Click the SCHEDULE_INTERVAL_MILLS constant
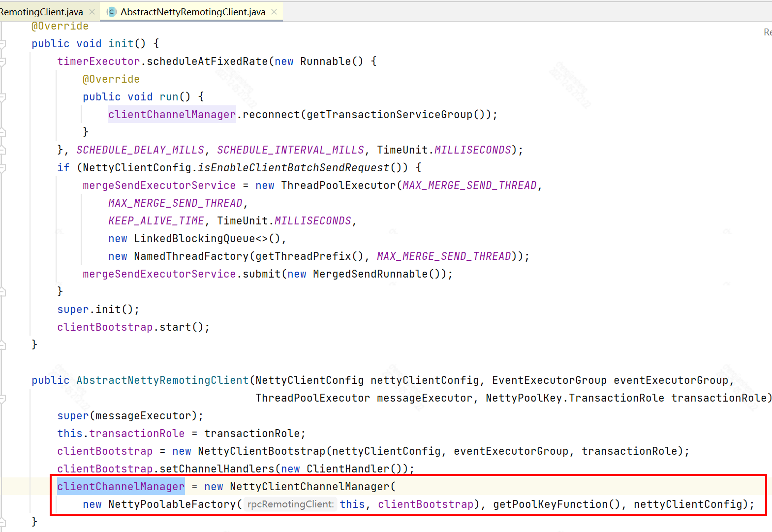Image resolution: width=772 pixels, height=532 pixels. (290, 150)
